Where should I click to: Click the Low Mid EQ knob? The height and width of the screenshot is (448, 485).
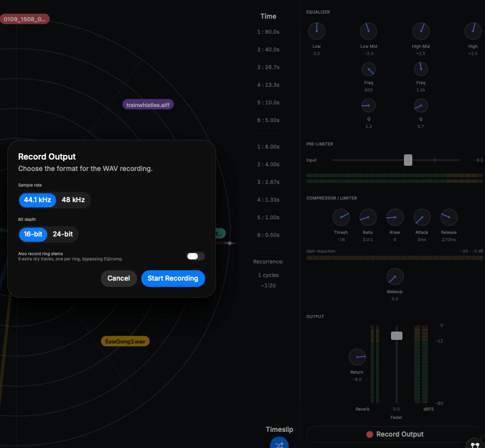pos(368,31)
